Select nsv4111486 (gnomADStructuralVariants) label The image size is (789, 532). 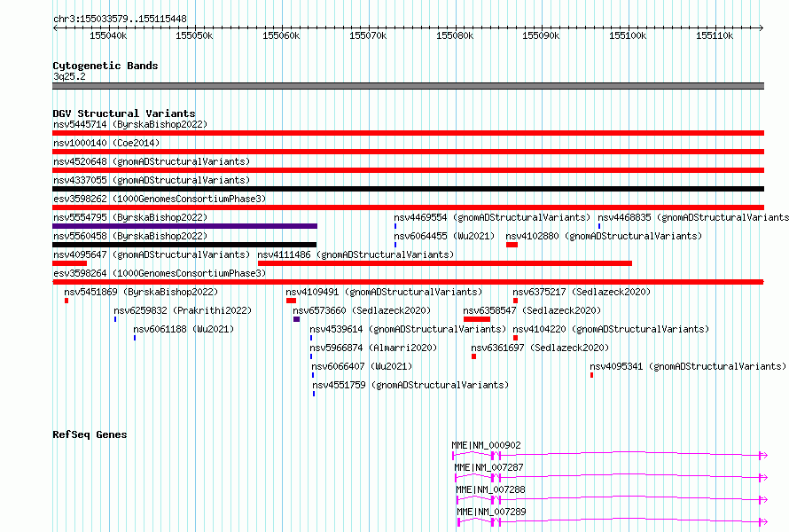pyautogui.click(x=355, y=254)
